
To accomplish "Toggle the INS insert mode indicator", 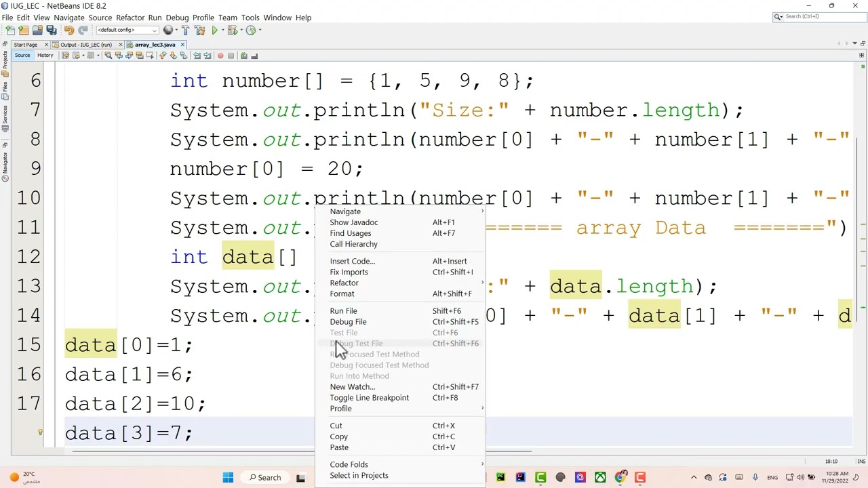I will [x=861, y=462].
